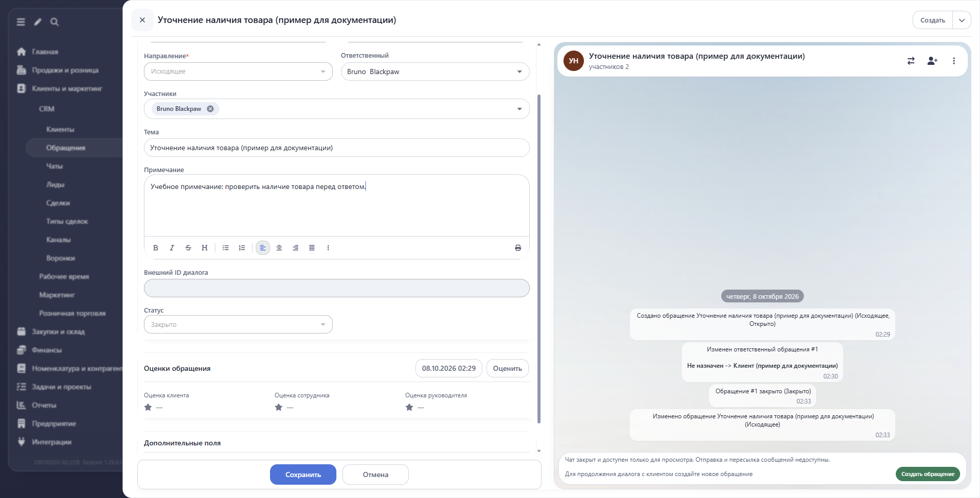Open the chat options kebab menu
980x498 pixels.
[x=954, y=61]
